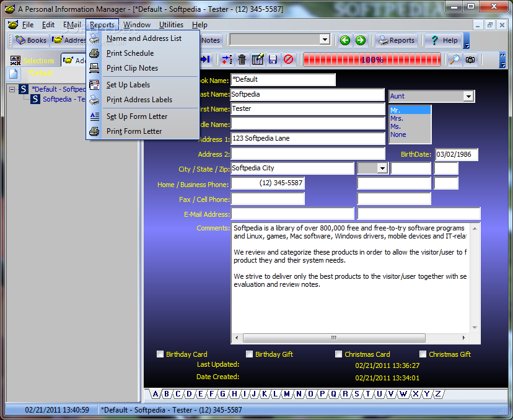Click the Books toolbar button
Image resolution: width=513 pixels, height=420 pixels.
31,40
